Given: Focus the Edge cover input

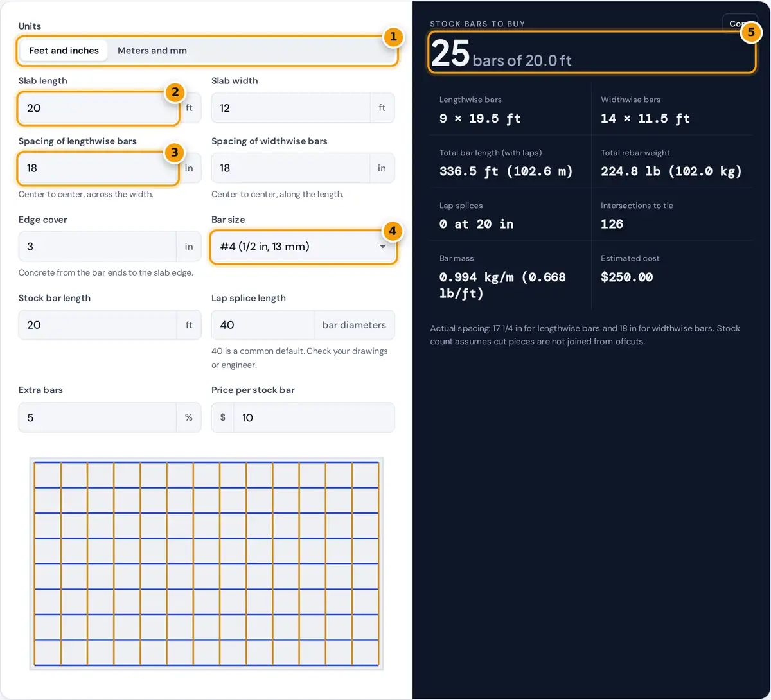Looking at the screenshot, I should tap(98, 247).
